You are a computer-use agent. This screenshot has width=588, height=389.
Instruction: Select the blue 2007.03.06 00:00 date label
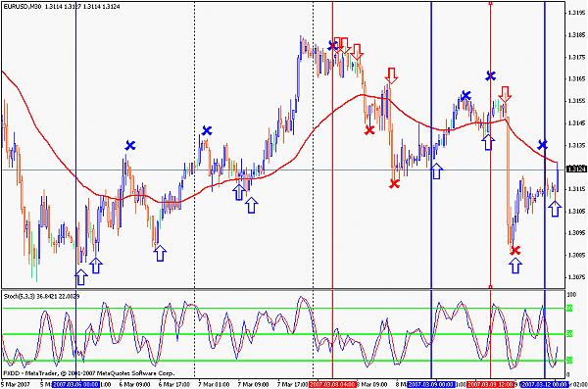click(x=75, y=384)
